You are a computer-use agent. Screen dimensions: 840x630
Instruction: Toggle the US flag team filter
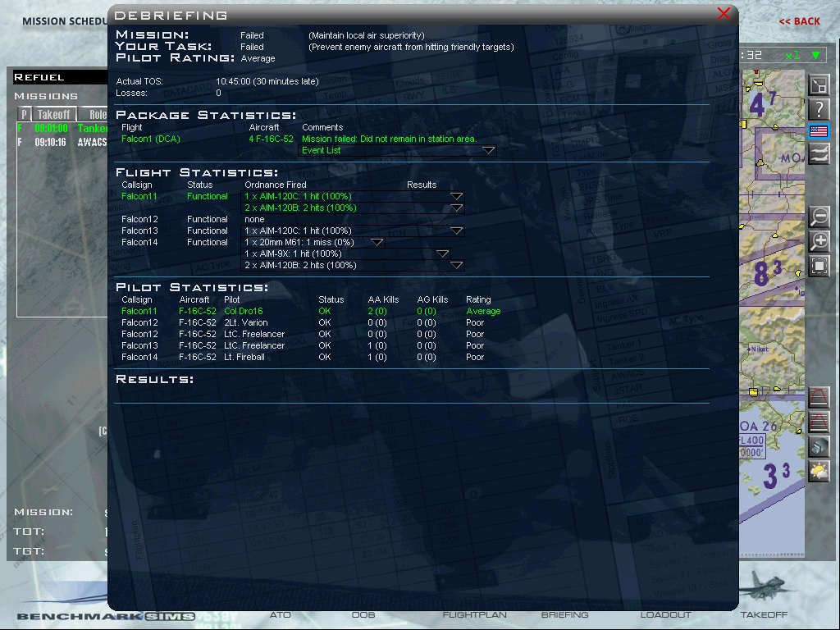coord(819,132)
